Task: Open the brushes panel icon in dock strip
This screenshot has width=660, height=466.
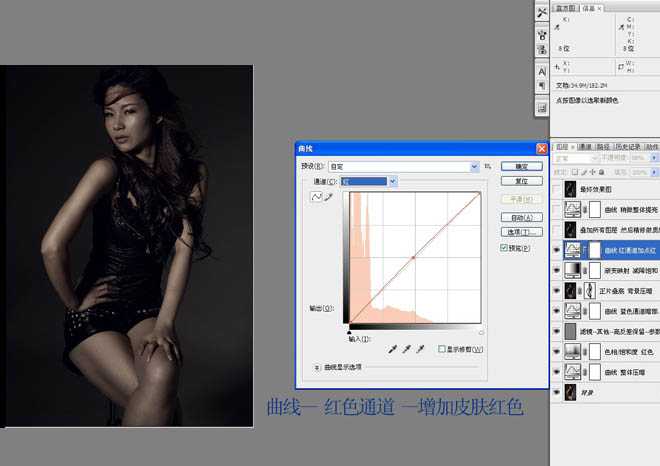Action: point(542,35)
